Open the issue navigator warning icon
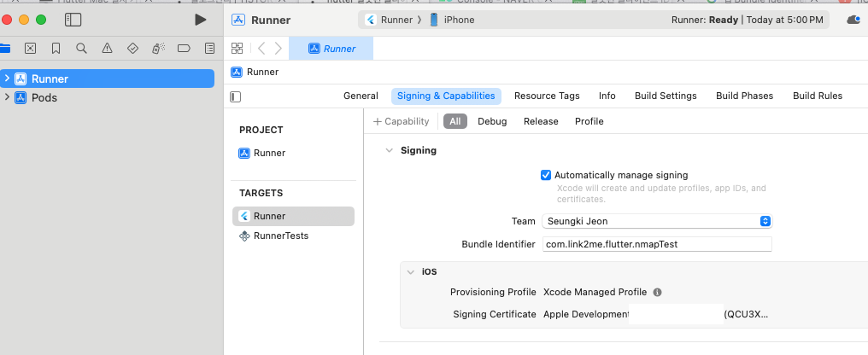Screen dimensions: 868x355 (108, 49)
